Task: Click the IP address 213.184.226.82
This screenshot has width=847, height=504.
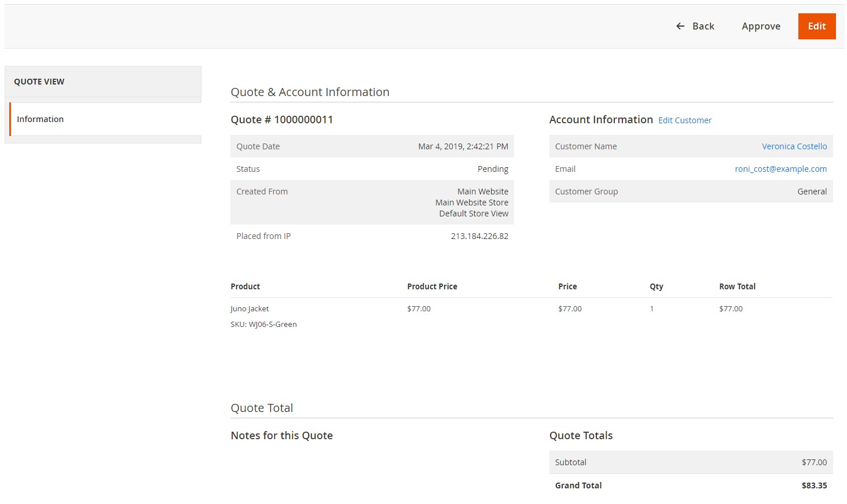Action: click(479, 236)
